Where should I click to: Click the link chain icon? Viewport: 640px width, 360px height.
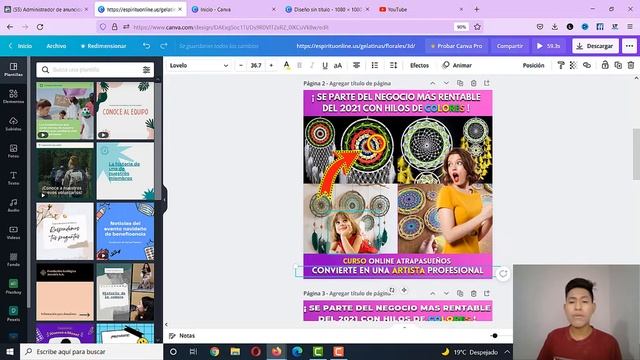[587, 65]
